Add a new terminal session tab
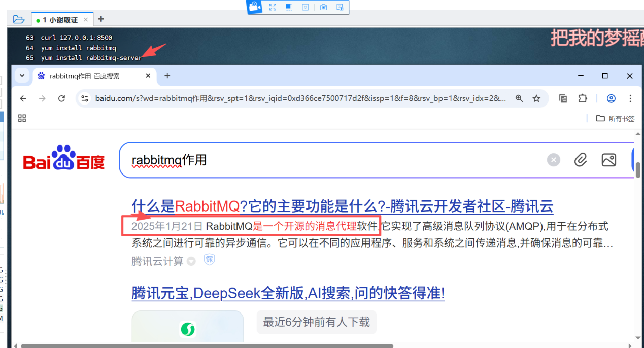 [101, 19]
